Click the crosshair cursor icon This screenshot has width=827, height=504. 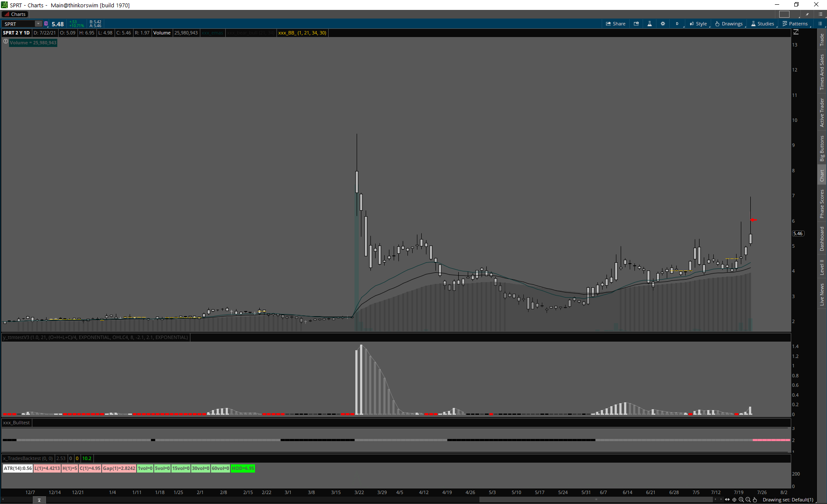[734, 500]
